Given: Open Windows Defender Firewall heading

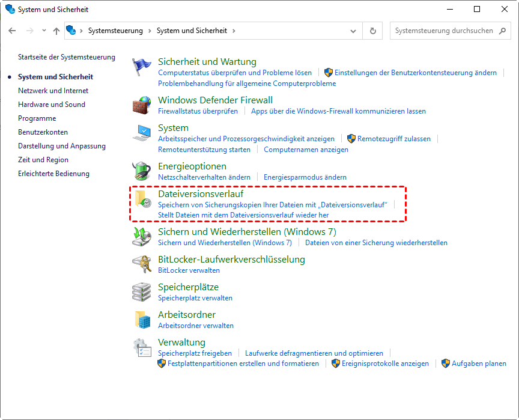Looking at the screenshot, I should [x=215, y=100].
